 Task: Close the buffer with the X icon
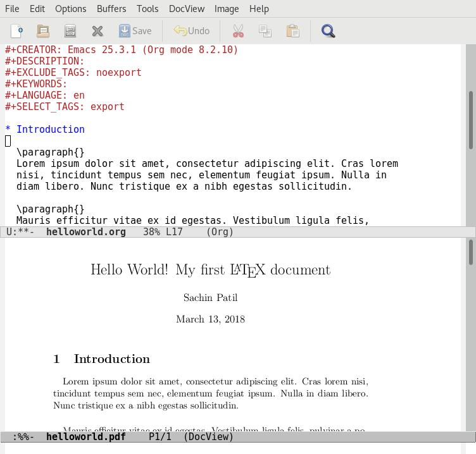click(97, 31)
